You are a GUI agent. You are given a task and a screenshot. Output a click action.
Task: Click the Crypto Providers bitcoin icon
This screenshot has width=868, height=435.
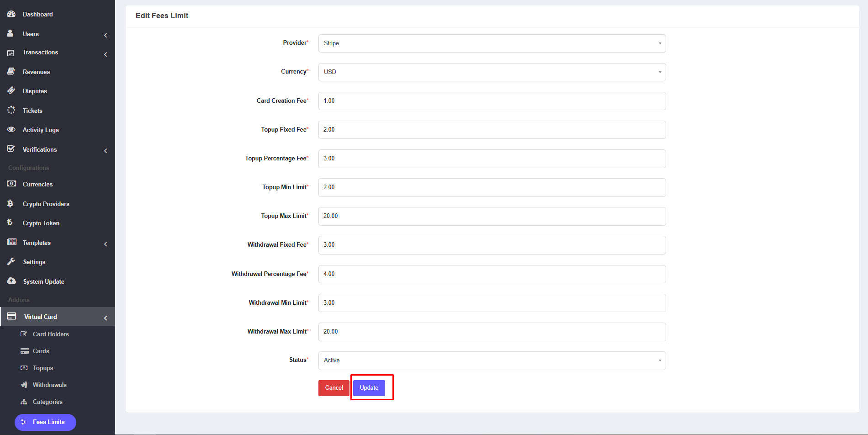[x=11, y=204]
